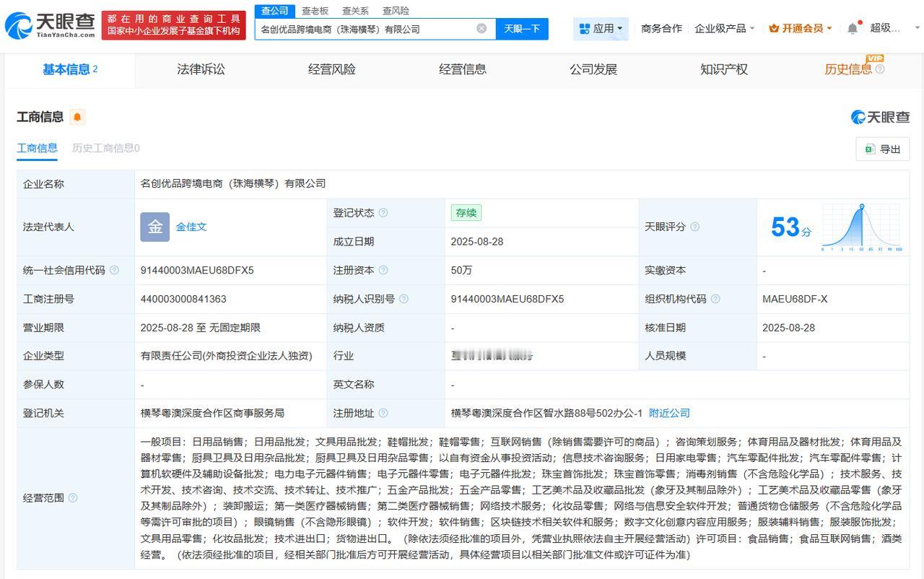Click the Tianyan score distribution chart
924x579 pixels.
(x=861, y=227)
